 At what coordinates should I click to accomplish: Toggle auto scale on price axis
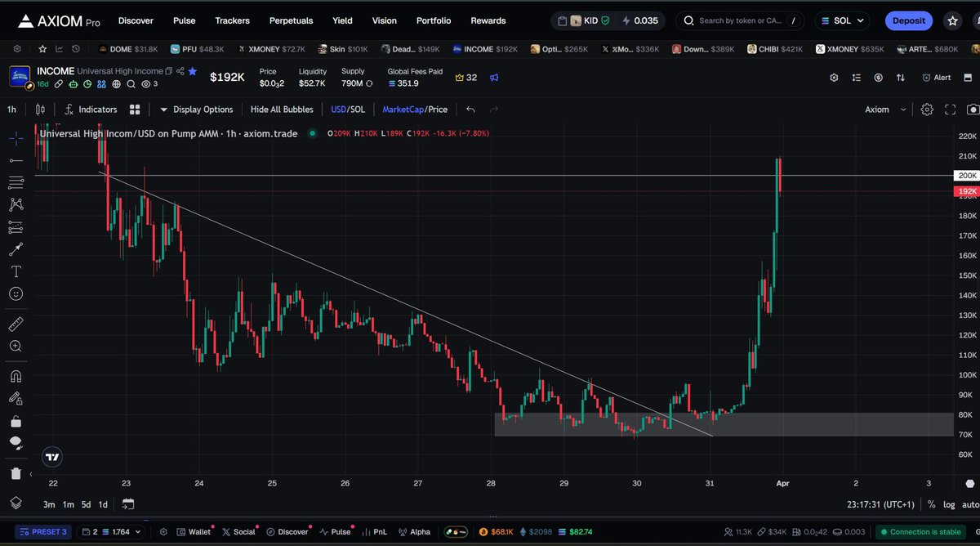(971, 504)
